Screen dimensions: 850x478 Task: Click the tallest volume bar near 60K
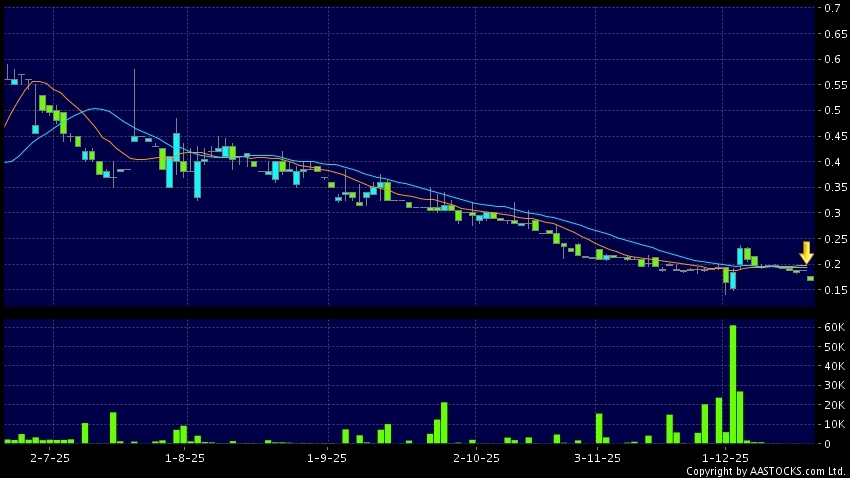pyautogui.click(x=733, y=385)
